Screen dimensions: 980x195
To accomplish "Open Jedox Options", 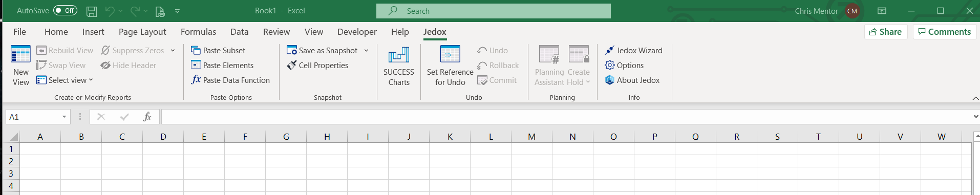I will pyautogui.click(x=624, y=65).
